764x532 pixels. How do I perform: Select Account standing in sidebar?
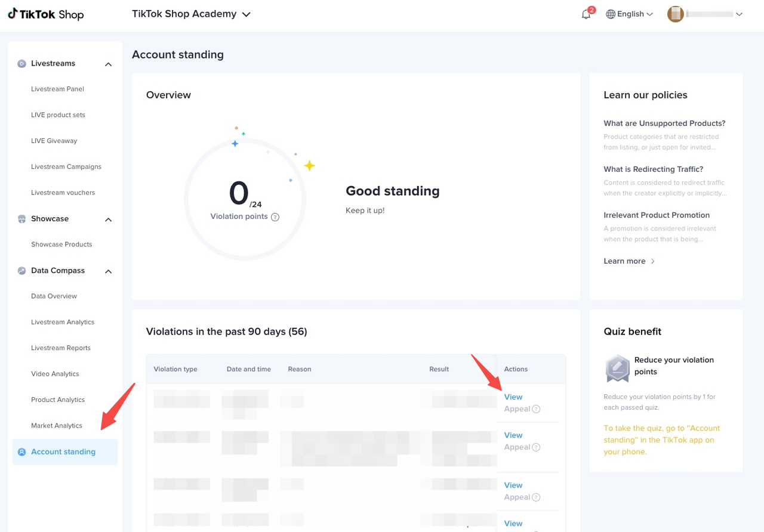point(63,451)
